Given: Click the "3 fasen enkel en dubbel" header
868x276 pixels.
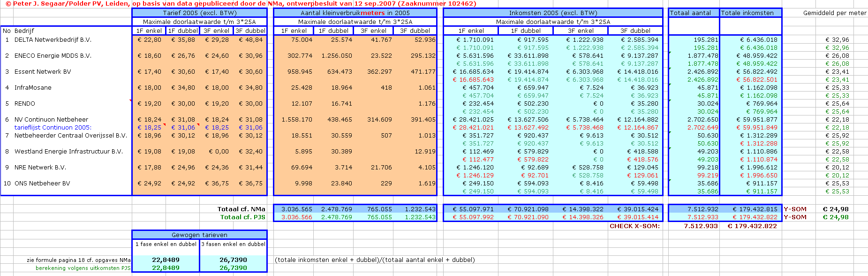Looking at the screenshot, I should point(234,244).
